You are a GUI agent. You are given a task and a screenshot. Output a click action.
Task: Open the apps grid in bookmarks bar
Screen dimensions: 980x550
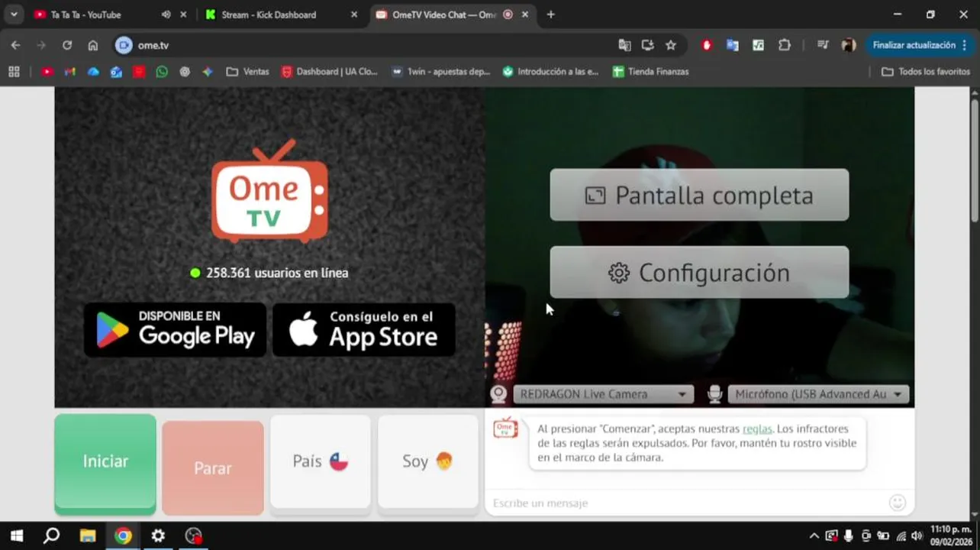point(14,72)
